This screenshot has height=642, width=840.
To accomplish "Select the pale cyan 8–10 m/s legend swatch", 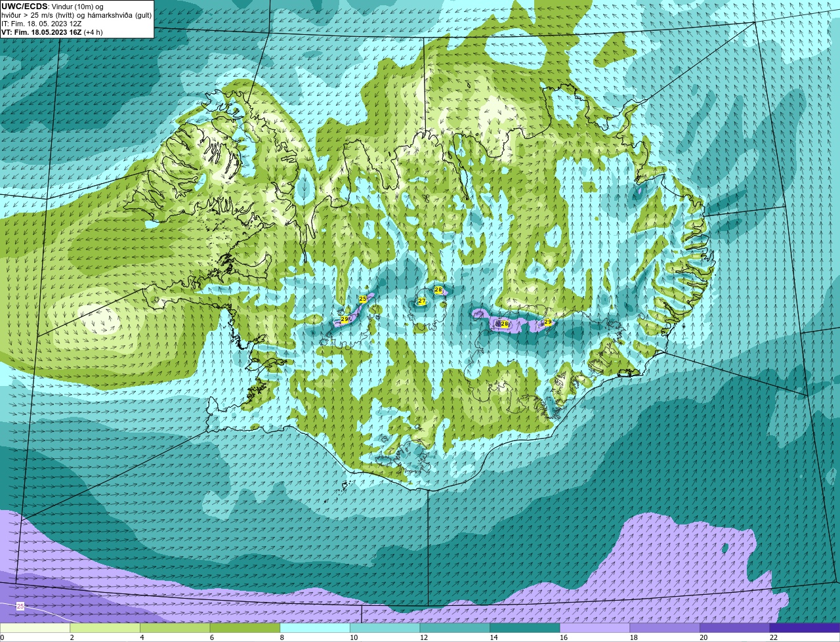I will coord(315,628).
